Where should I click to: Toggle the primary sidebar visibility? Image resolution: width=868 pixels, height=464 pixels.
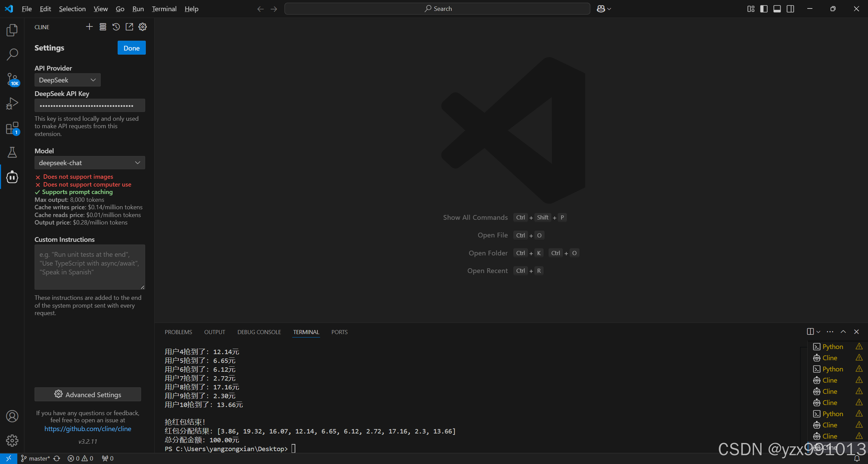[x=764, y=8]
